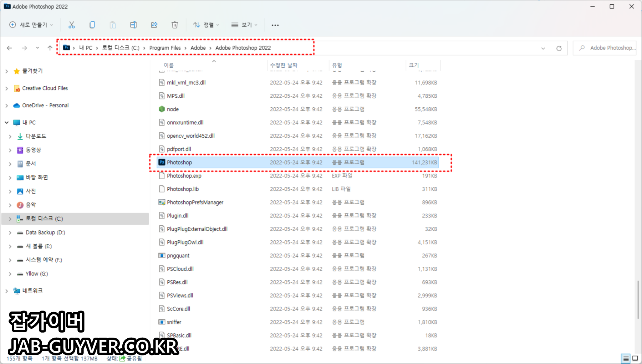Click the file list vertical scrollbar
642x364 pixels.
tap(638, 300)
